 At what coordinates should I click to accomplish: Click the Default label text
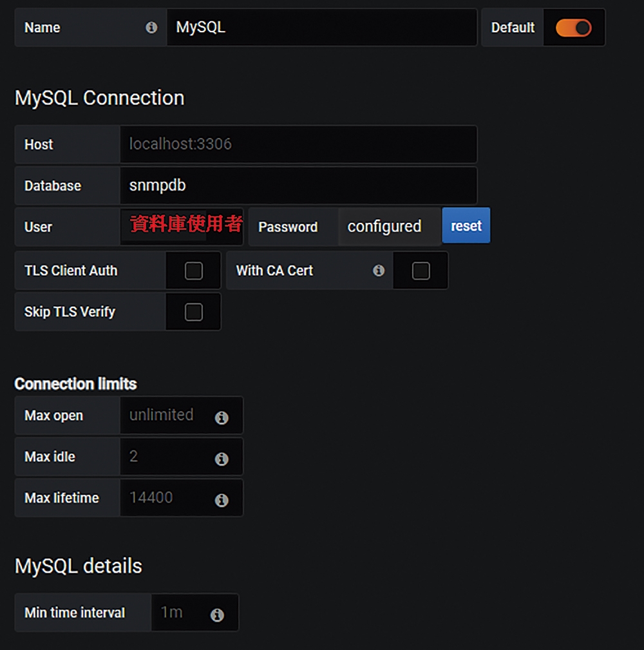[513, 28]
